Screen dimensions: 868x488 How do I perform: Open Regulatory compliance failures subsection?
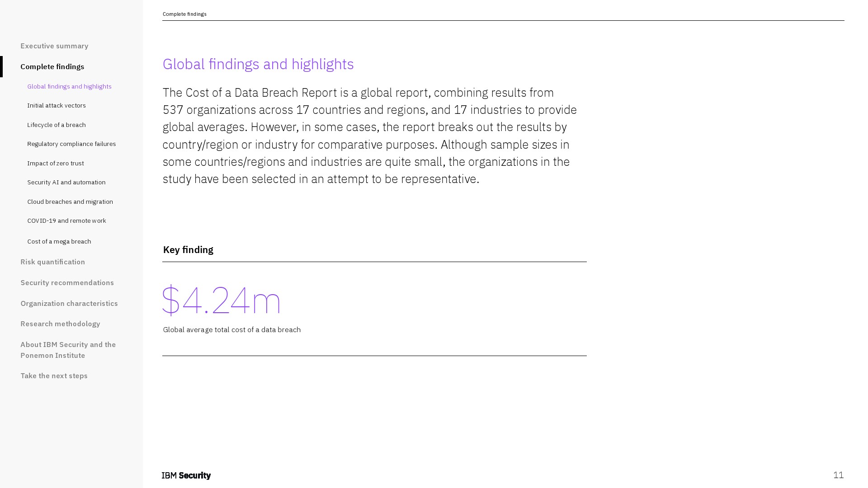(x=71, y=144)
